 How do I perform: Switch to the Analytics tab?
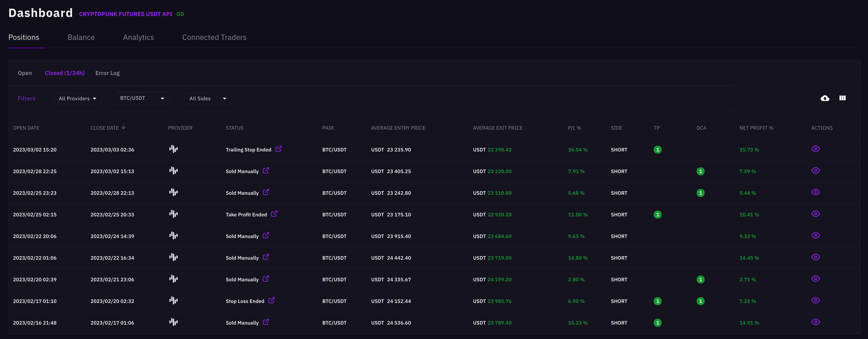138,37
